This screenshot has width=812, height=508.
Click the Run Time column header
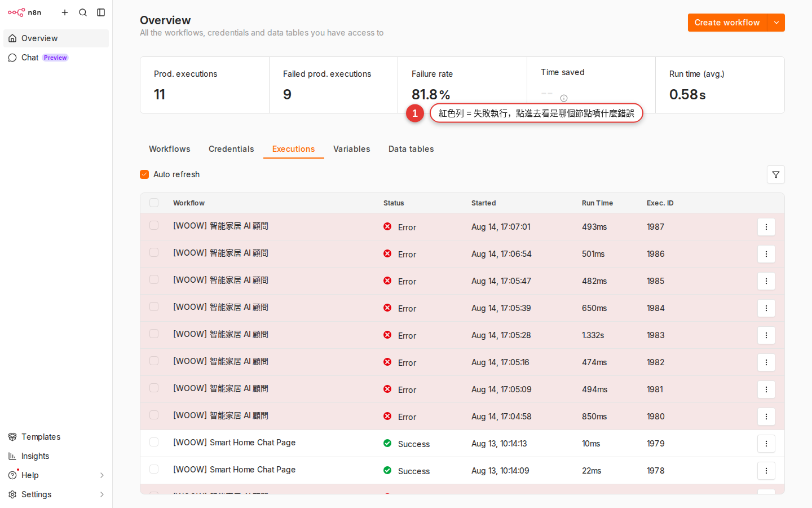coord(597,203)
